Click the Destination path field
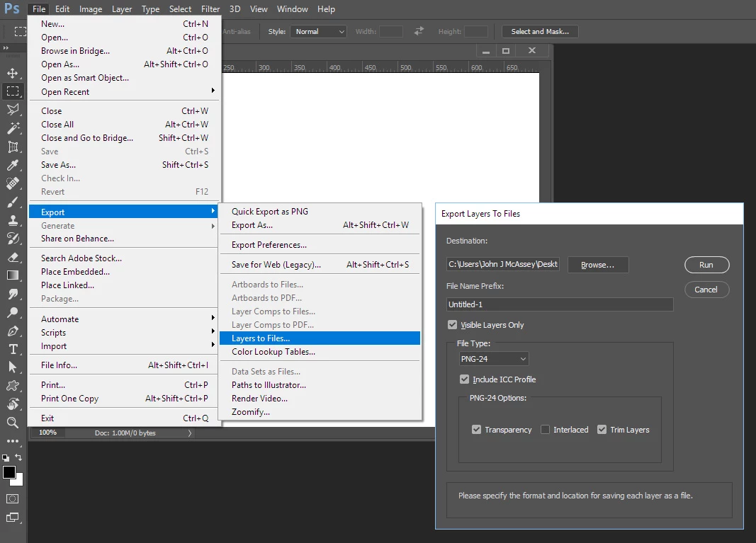This screenshot has width=756, height=543. (503, 264)
